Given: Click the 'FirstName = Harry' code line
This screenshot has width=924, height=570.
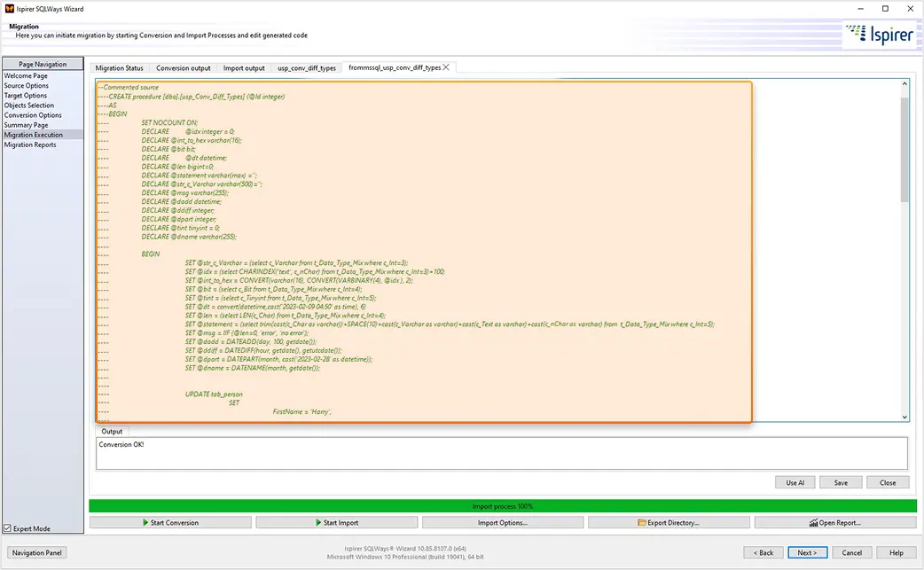Looking at the screenshot, I should pos(301,411).
